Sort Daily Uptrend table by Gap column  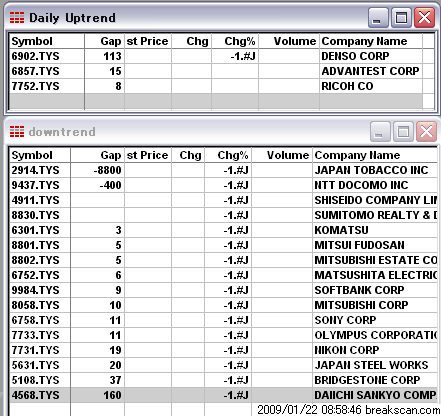pos(105,41)
